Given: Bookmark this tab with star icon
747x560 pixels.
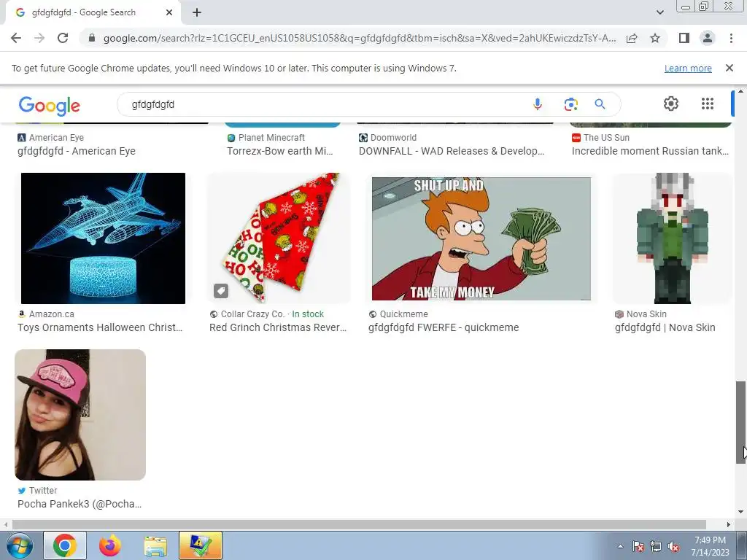Looking at the screenshot, I should [655, 38].
